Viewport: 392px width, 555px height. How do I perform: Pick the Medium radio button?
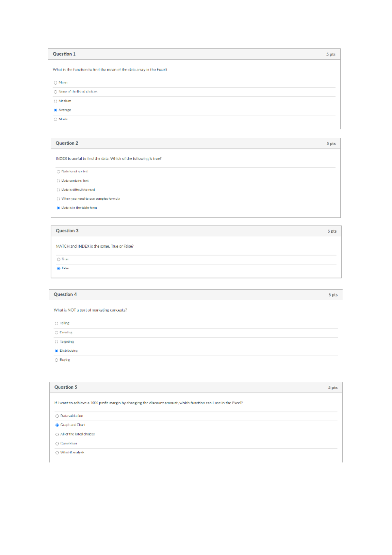[56, 101]
